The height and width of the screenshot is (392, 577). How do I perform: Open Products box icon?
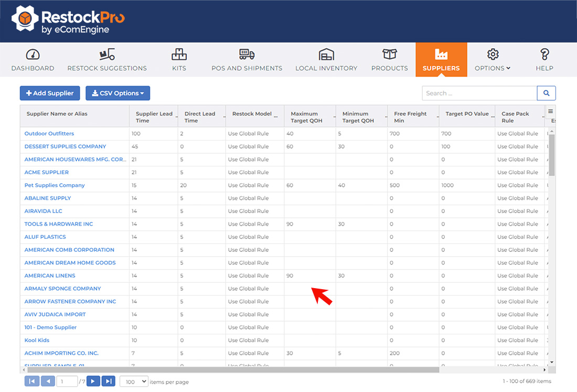point(389,55)
